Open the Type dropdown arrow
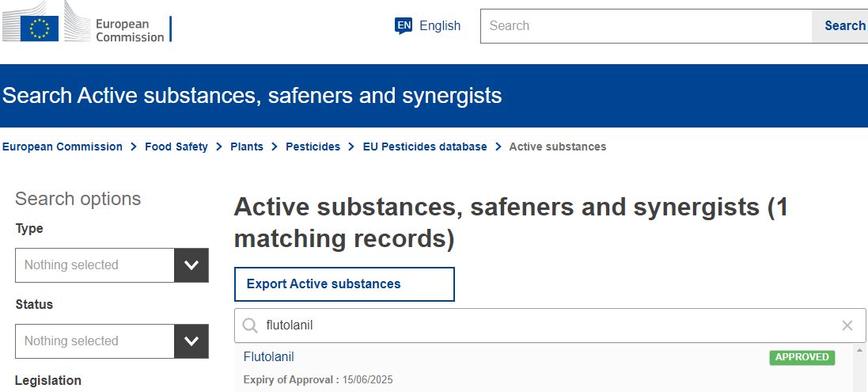This screenshot has width=868, height=392. [191, 265]
